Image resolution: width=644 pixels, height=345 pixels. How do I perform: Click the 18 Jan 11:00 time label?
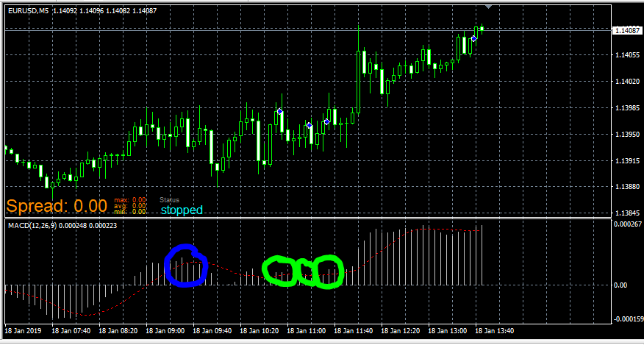[306, 330]
